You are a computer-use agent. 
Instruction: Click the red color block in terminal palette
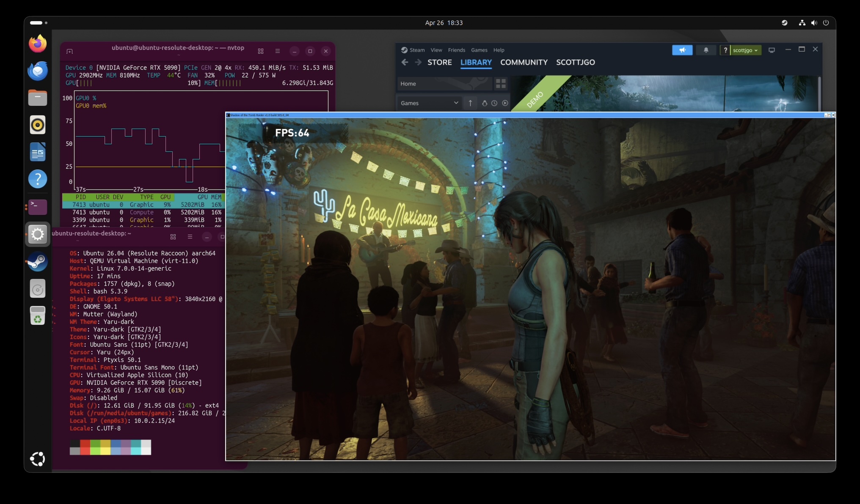coord(85,447)
